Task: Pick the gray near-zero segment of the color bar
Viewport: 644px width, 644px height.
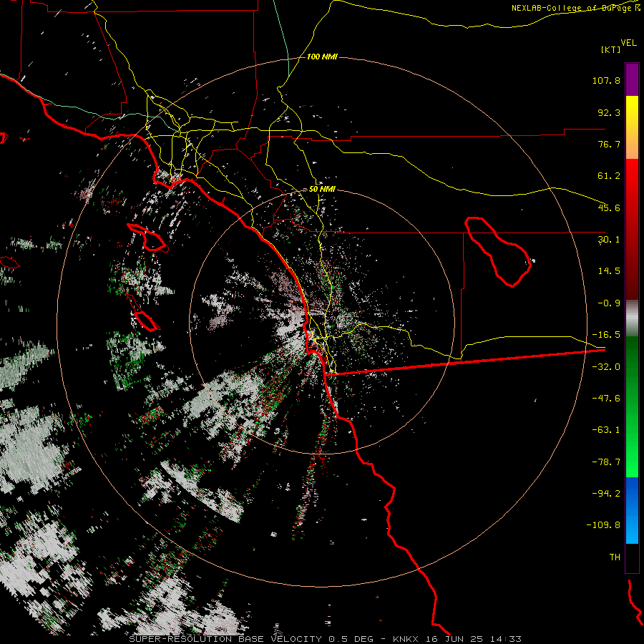Action: pyautogui.click(x=632, y=318)
